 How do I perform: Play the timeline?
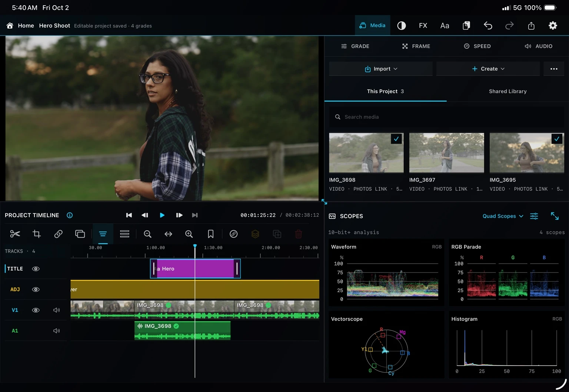pyautogui.click(x=162, y=215)
